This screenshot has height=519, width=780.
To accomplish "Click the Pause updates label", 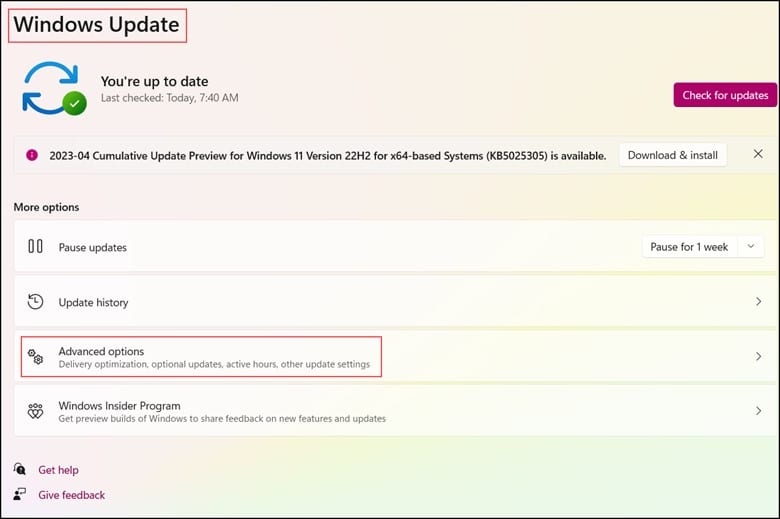I will [x=93, y=247].
